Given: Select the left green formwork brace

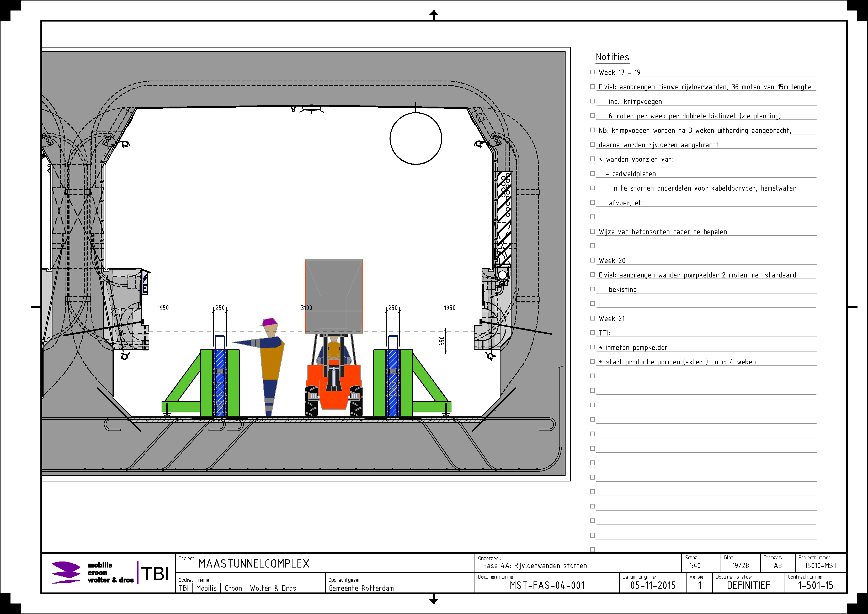Looking at the screenshot, I should pyautogui.click(x=201, y=383).
